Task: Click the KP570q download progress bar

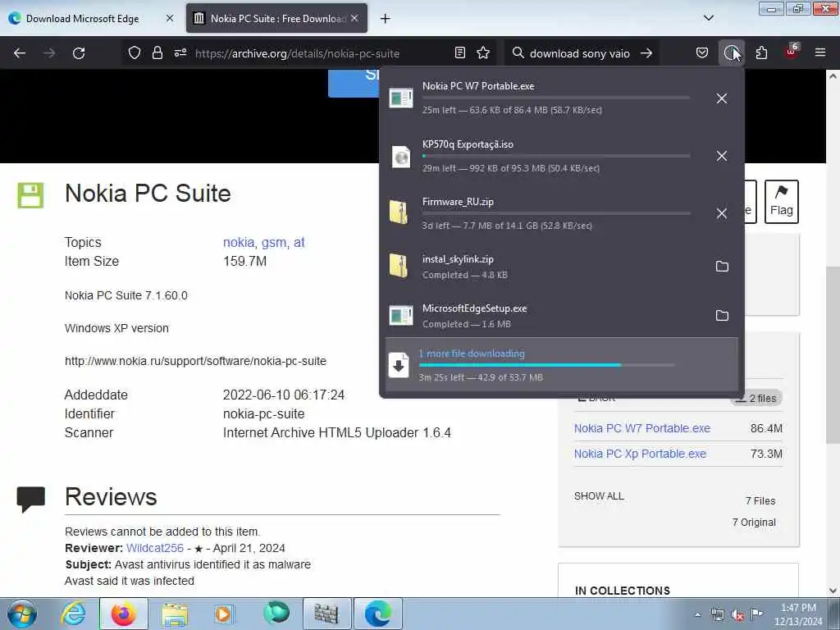Action: [x=556, y=156]
